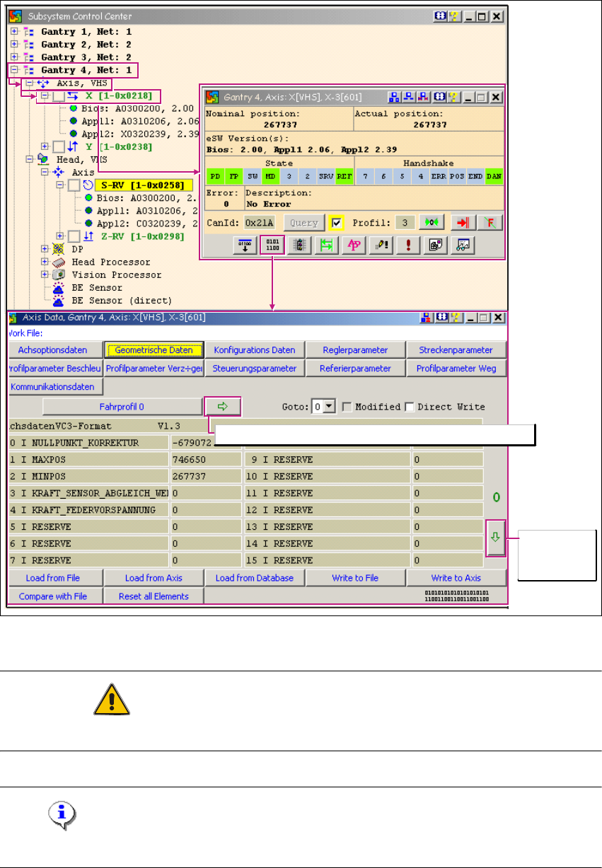Image resolution: width=602 pixels, height=868 pixels.
Task: Toggle the checkbox next to Query button
Action: (335, 223)
